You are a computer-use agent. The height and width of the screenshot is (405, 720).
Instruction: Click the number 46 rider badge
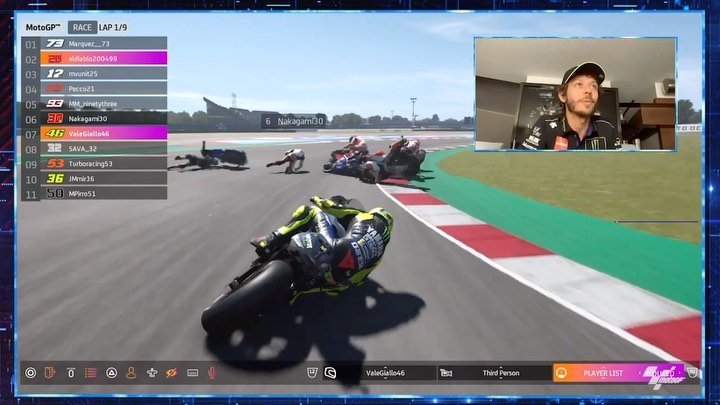click(x=55, y=134)
